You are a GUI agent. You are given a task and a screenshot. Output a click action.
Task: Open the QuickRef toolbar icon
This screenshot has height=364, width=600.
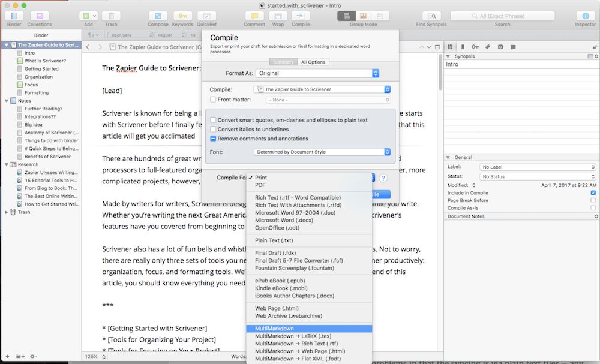207,16
